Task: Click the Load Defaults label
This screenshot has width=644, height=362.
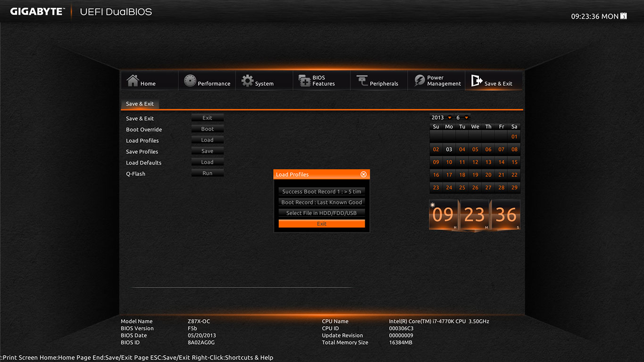Action: (143, 163)
